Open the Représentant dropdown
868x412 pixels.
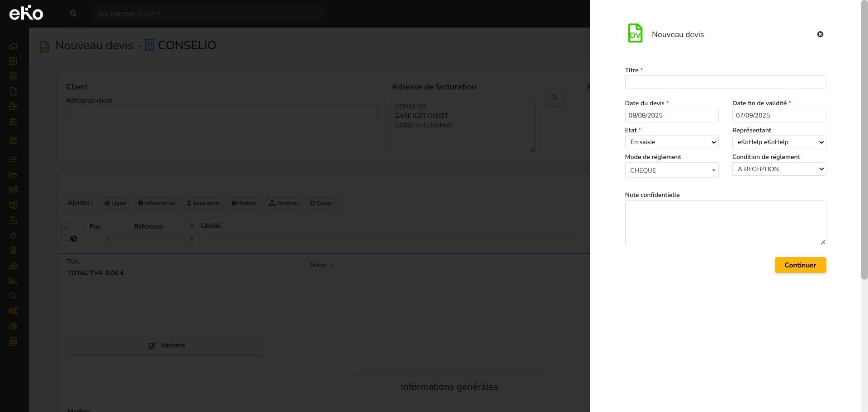pyautogui.click(x=778, y=142)
